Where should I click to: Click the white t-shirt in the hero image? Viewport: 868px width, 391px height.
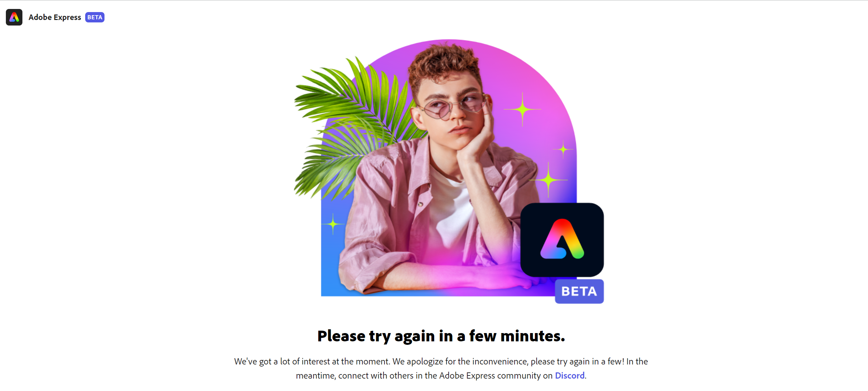click(x=450, y=210)
